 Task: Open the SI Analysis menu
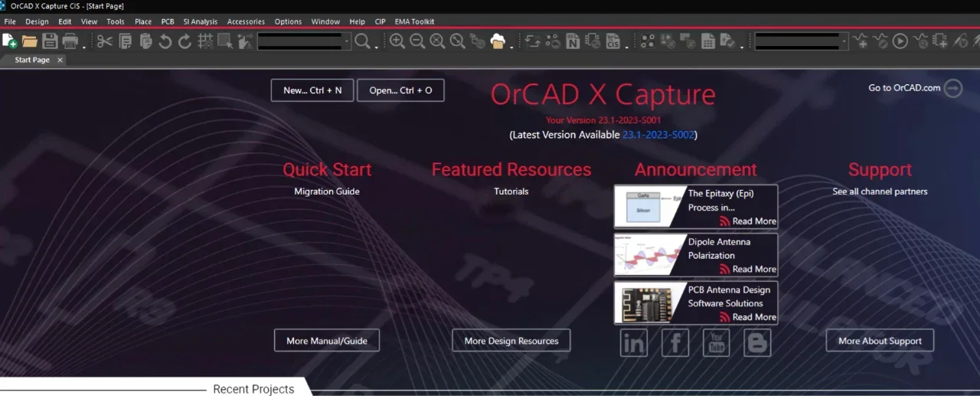point(201,21)
